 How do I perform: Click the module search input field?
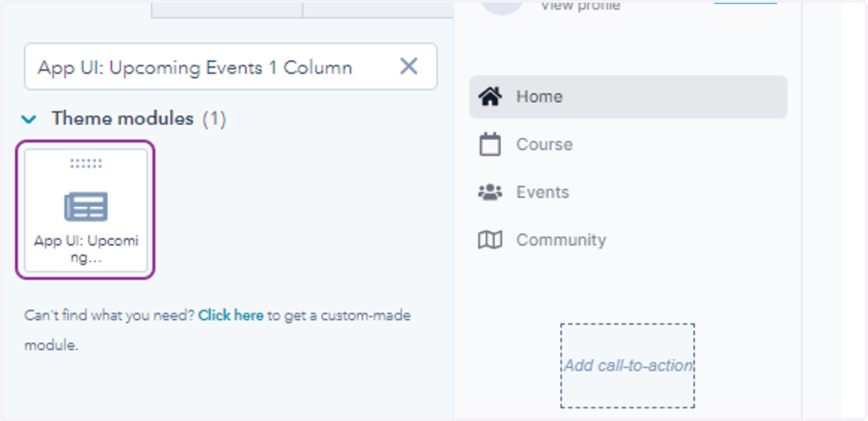[231, 67]
